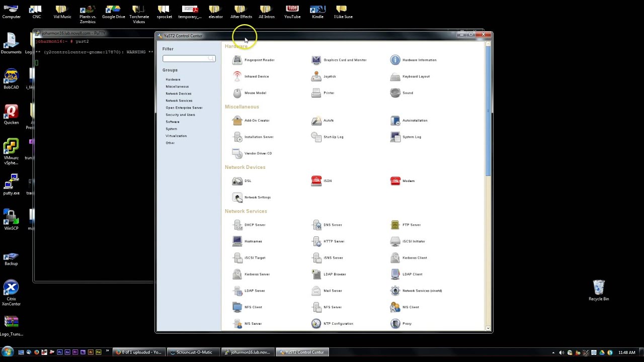Screen dimensions: 644x362
Task: Open Installation Server module
Action: [253, 137]
